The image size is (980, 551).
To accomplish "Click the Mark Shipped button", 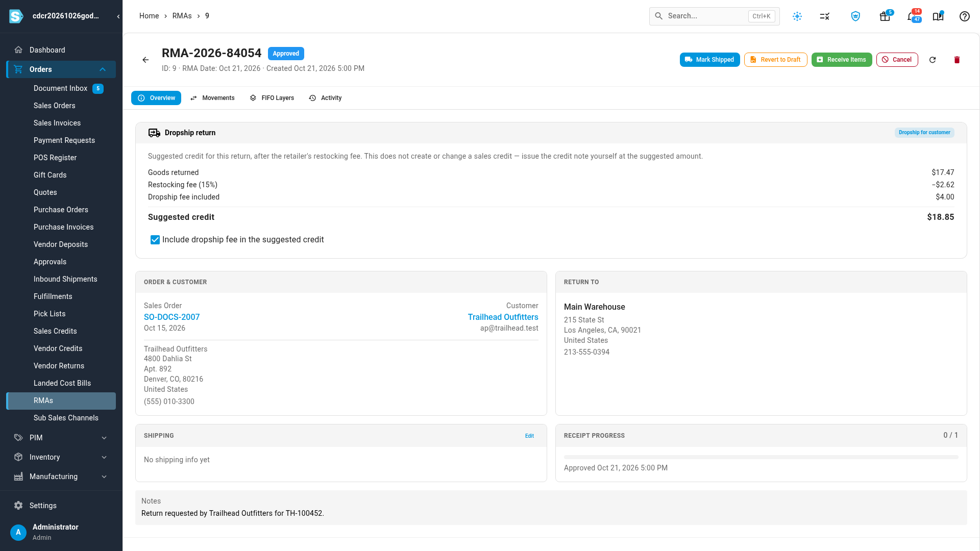I will (709, 60).
